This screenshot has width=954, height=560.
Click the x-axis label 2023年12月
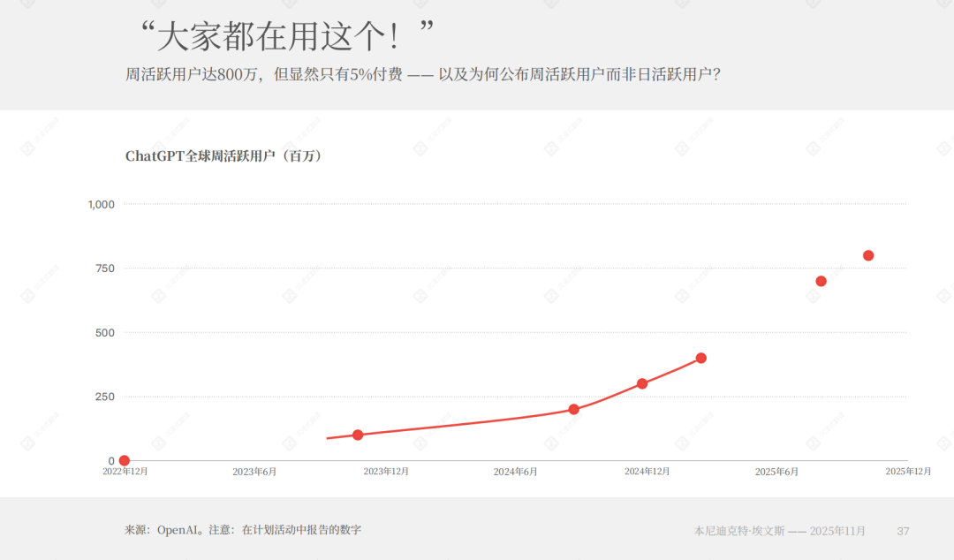click(386, 471)
